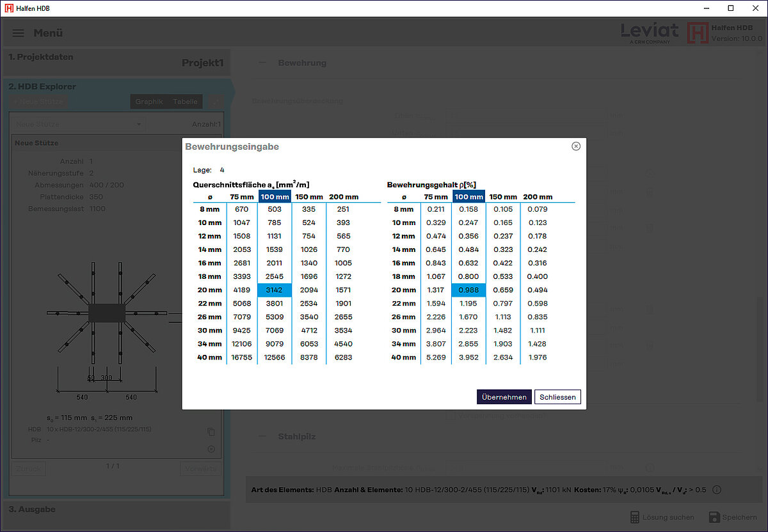Click the Schliessen button
This screenshot has height=532, width=768.
pyautogui.click(x=557, y=397)
